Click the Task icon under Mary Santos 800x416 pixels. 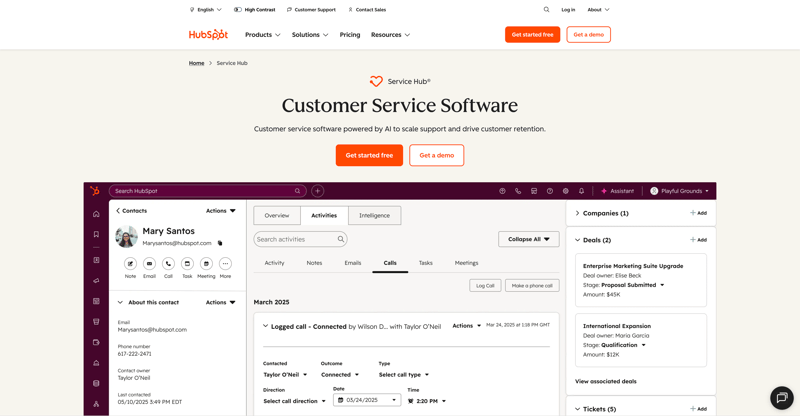coord(187,263)
